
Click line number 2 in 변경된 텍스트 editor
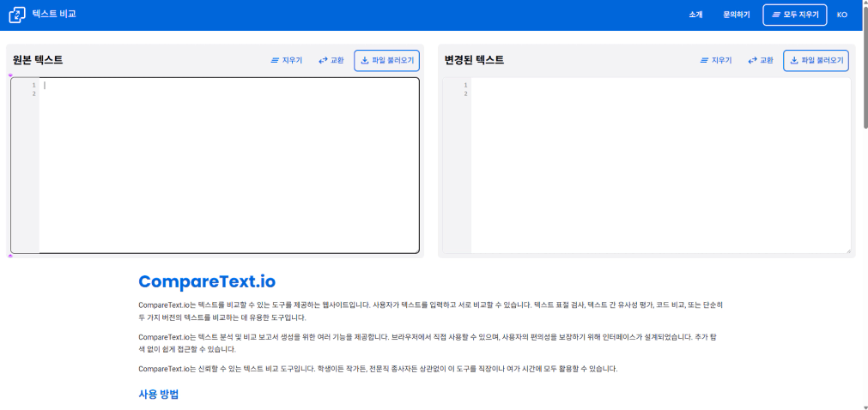[x=465, y=93]
